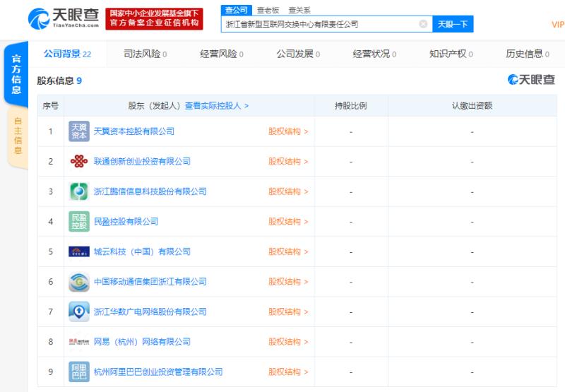
Task: Click the 认缴出资额 column header
Action: [472, 105]
